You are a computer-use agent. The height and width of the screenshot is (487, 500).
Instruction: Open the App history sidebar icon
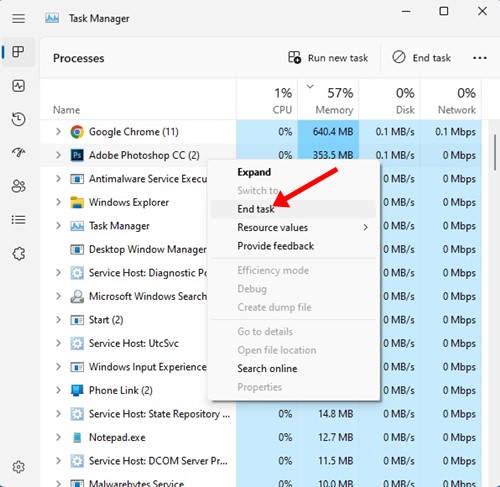pyautogui.click(x=18, y=119)
